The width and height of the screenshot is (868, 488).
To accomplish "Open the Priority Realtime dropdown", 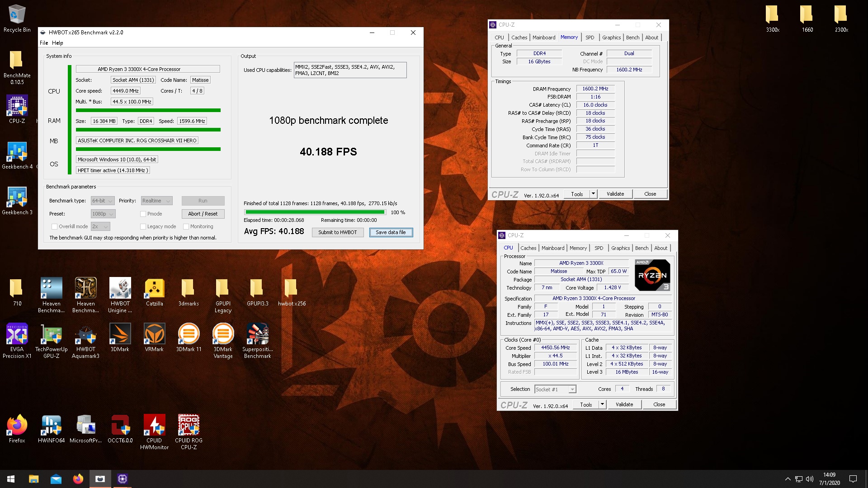I will [156, 201].
